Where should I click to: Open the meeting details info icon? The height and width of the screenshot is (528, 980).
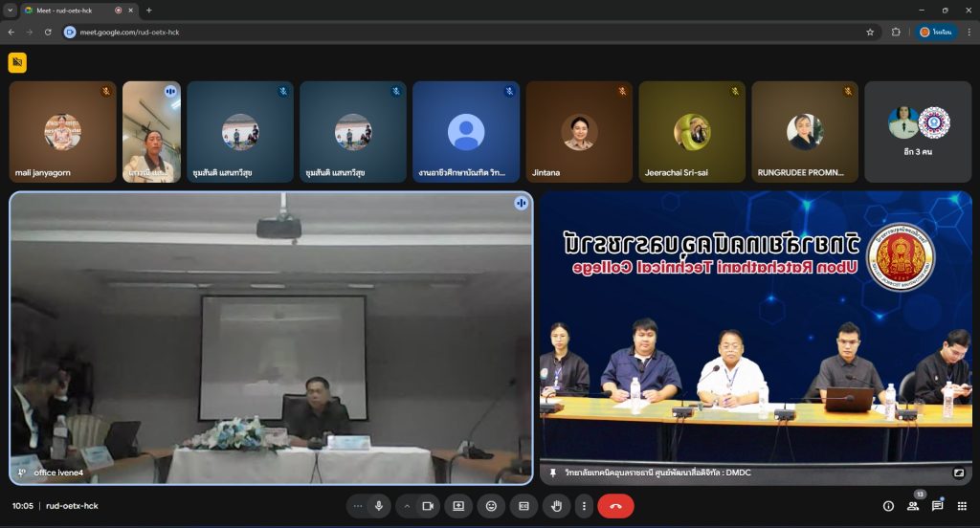(888, 506)
